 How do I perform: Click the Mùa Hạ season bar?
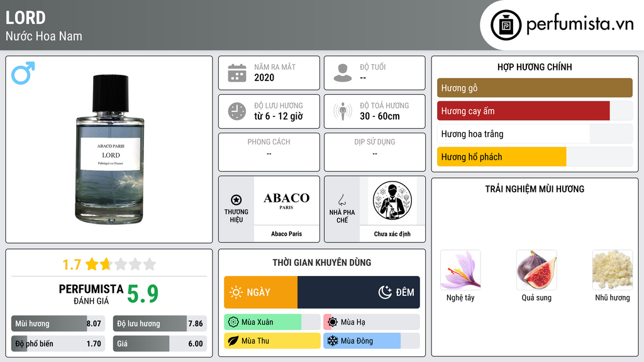371,322
